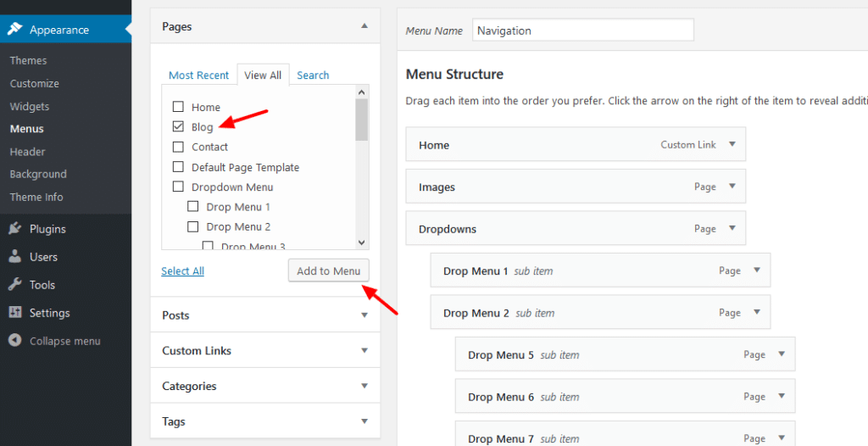Image resolution: width=868 pixels, height=446 pixels.
Task: Uncheck the Blog page checkbox
Action: pos(178,127)
